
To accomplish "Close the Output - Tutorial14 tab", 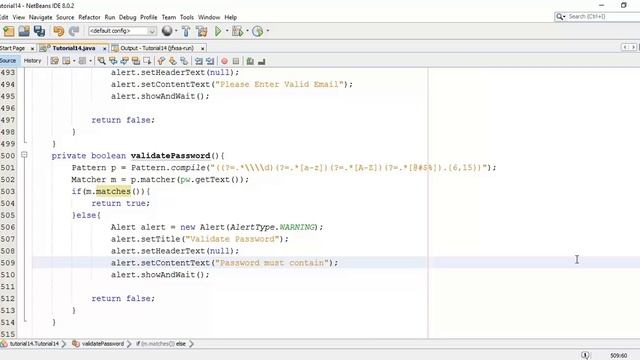I will [x=202, y=49].
